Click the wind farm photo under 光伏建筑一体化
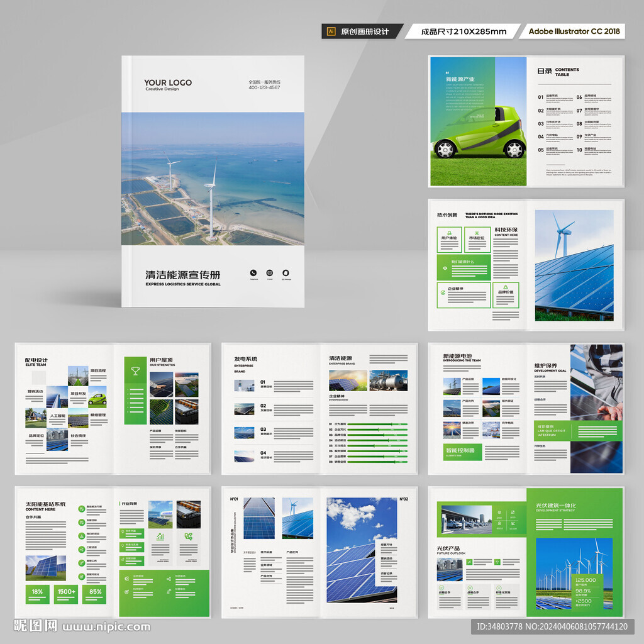The height and width of the screenshot is (644, 644). (574, 574)
